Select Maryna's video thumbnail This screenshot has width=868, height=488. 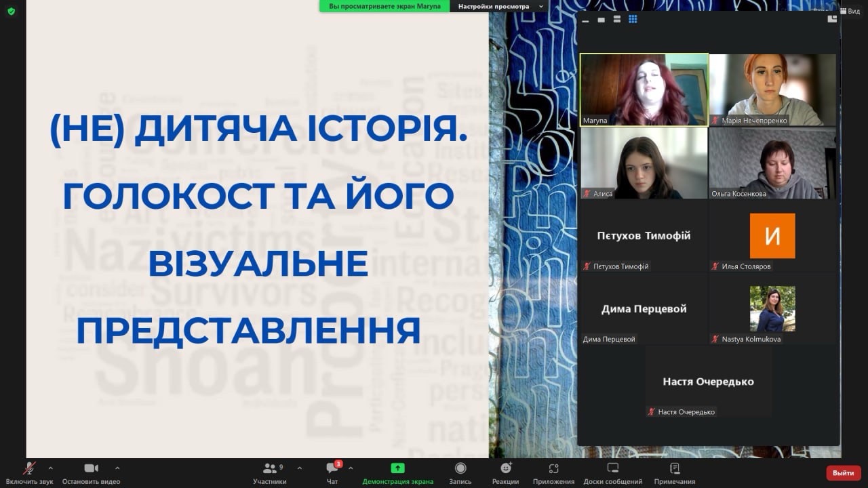pyautogui.click(x=644, y=89)
